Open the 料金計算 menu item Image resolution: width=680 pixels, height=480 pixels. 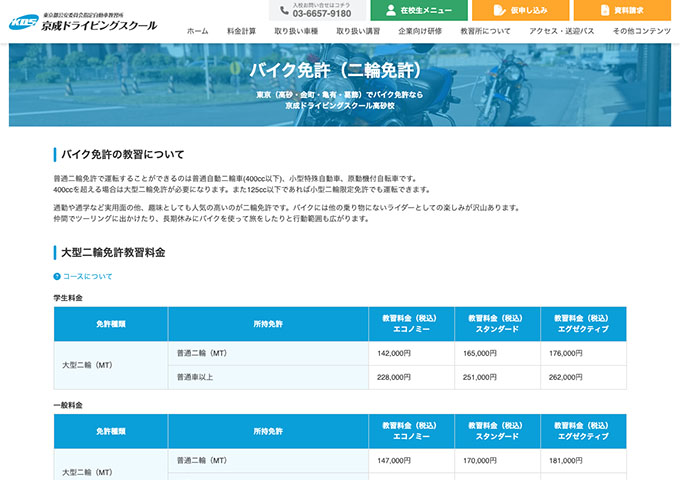(x=241, y=32)
